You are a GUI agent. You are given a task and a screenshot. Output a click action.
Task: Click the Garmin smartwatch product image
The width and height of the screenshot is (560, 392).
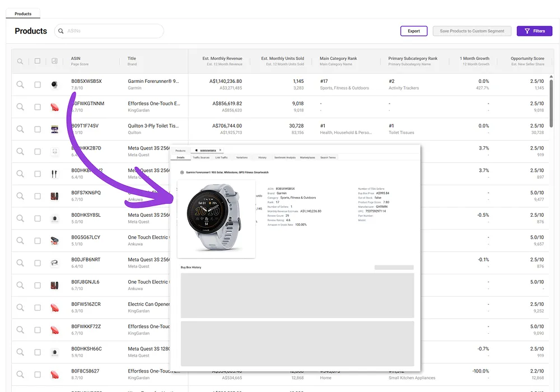[x=216, y=220]
